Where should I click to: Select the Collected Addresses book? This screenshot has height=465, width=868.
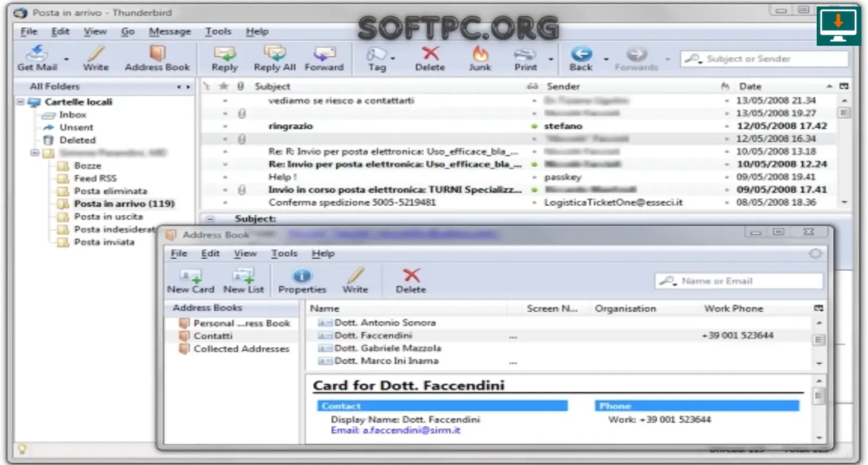click(x=241, y=349)
